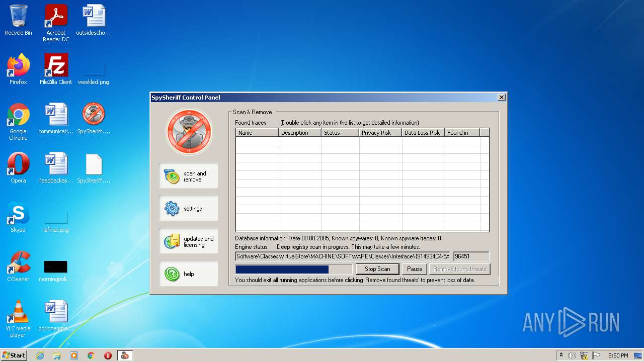Click the Database information text line
Viewport: 644px width, 362px height.
point(339,238)
